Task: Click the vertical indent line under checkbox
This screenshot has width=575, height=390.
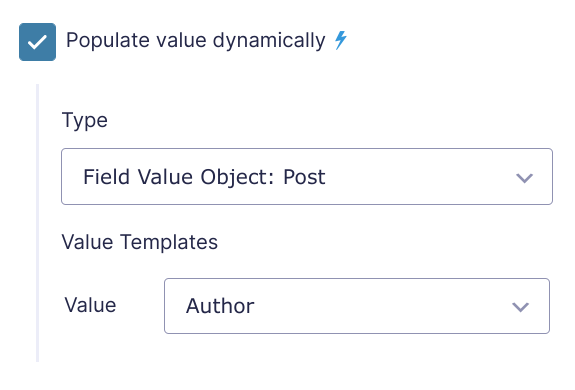Action: point(37,223)
